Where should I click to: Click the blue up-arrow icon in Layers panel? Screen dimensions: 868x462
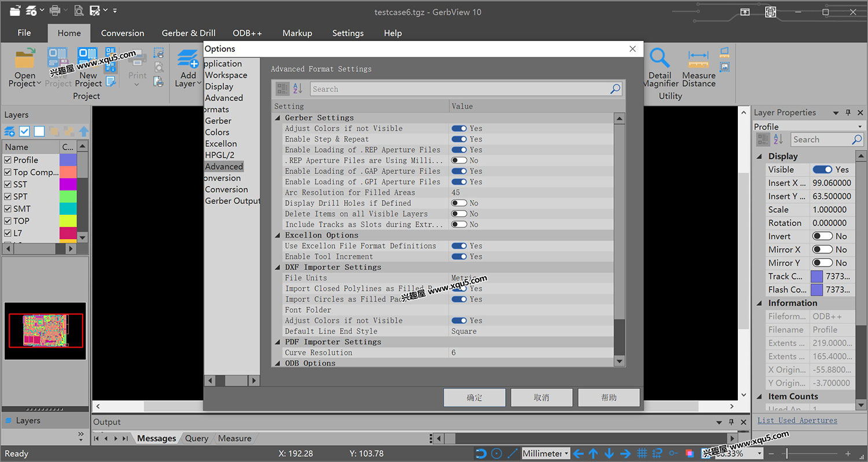click(84, 131)
